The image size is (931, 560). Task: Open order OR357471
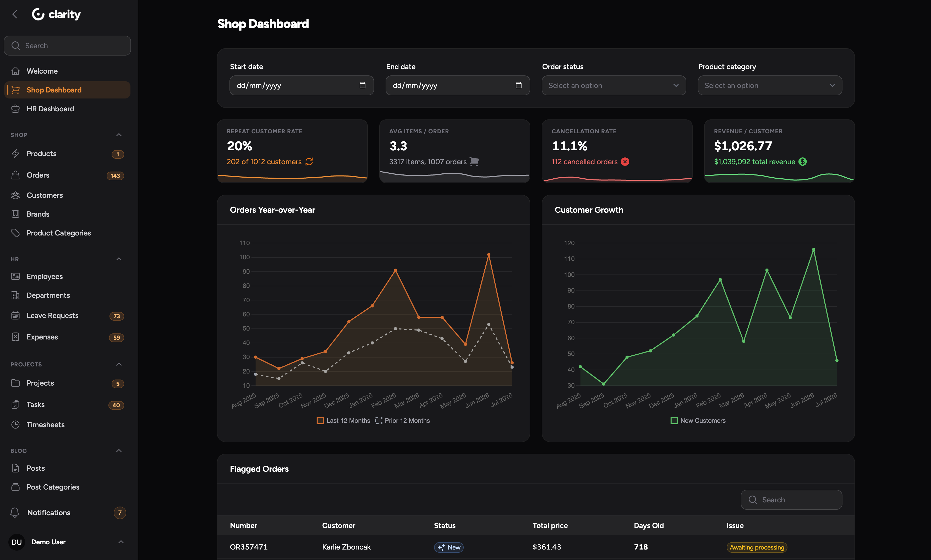coord(249,547)
